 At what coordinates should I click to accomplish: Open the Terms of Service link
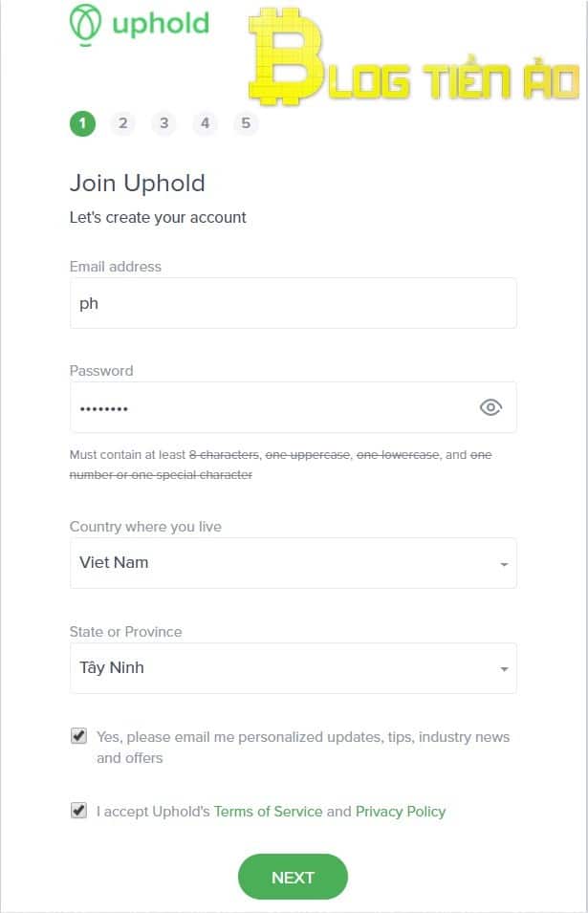coord(268,812)
